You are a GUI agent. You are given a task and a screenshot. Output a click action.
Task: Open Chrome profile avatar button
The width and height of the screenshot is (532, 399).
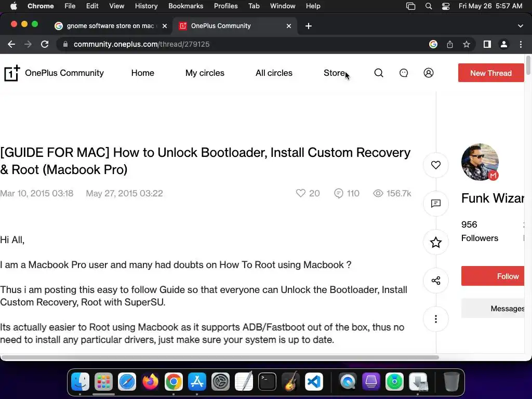tap(504, 44)
